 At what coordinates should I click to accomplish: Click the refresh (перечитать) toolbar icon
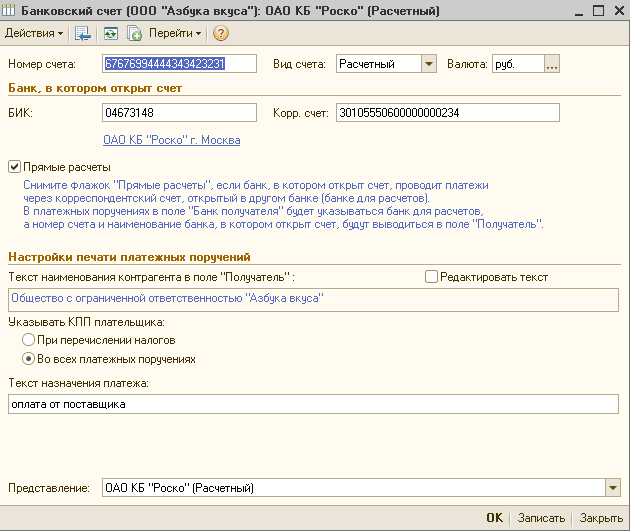(110, 33)
